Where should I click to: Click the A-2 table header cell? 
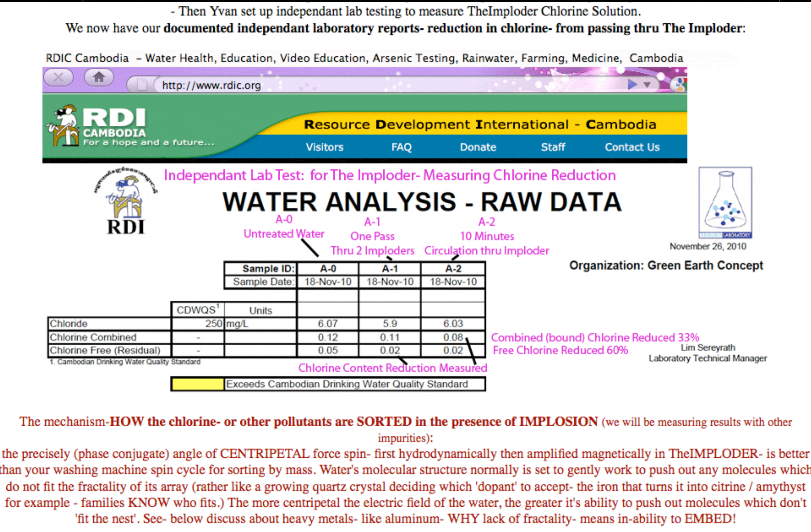pyautogui.click(x=453, y=269)
